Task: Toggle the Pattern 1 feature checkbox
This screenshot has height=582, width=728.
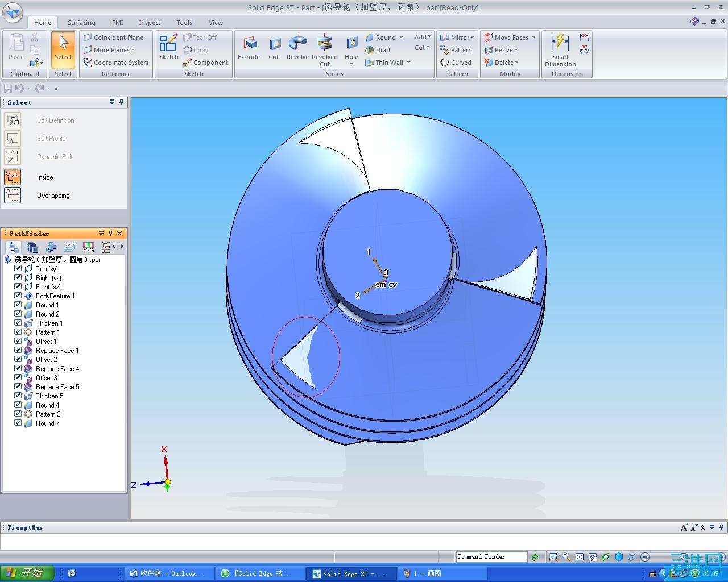Action: click(18, 332)
